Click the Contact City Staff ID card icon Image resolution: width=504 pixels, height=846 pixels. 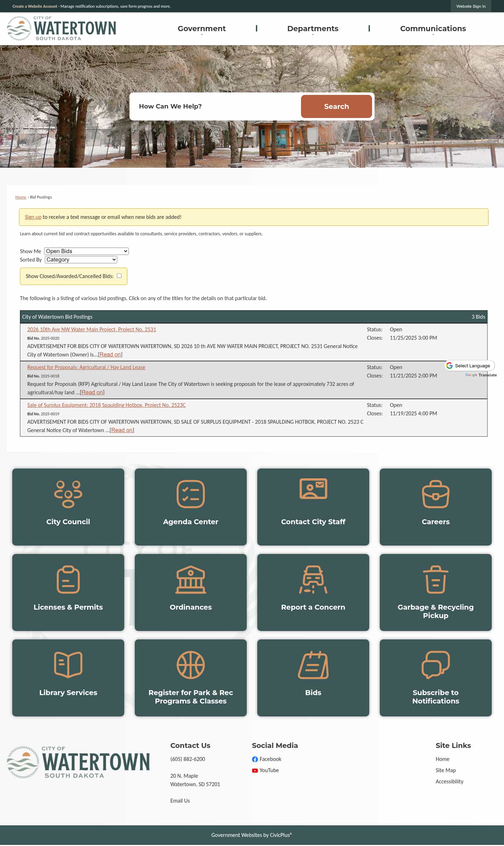click(x=313, y=488)
